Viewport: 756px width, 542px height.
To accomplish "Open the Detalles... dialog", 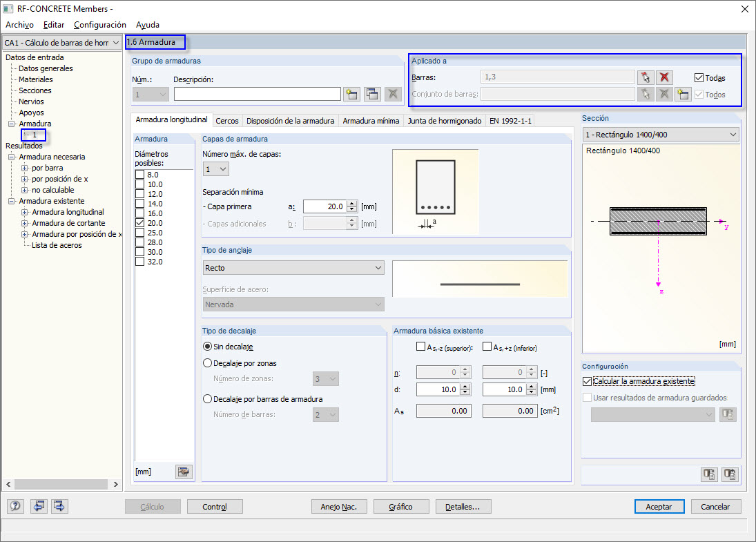I will coord(463,507).
